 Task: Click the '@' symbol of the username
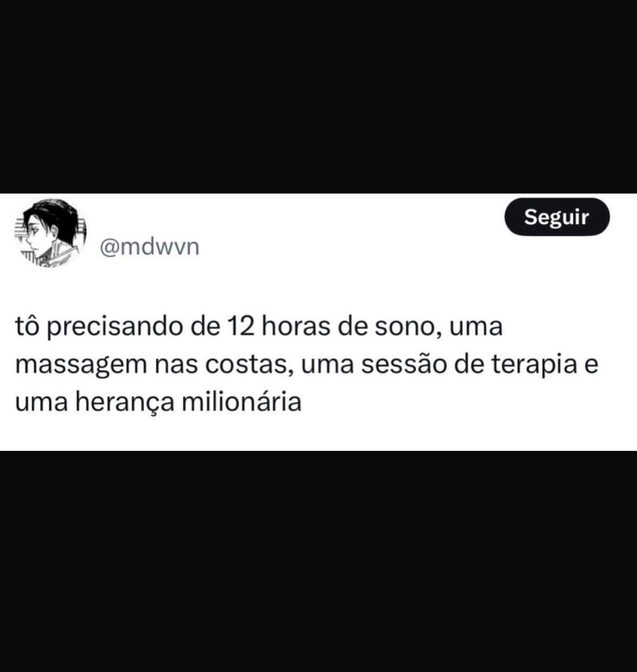tap(109, 247)
